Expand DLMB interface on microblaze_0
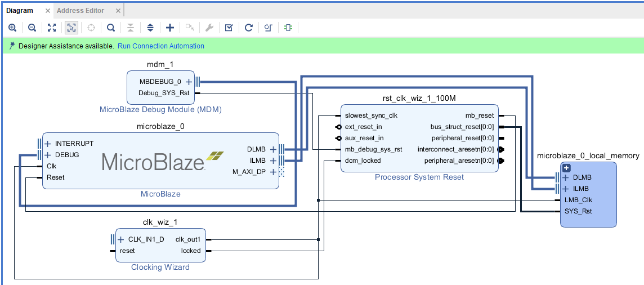This screenshot has width=644, height=285. point(272,149)
